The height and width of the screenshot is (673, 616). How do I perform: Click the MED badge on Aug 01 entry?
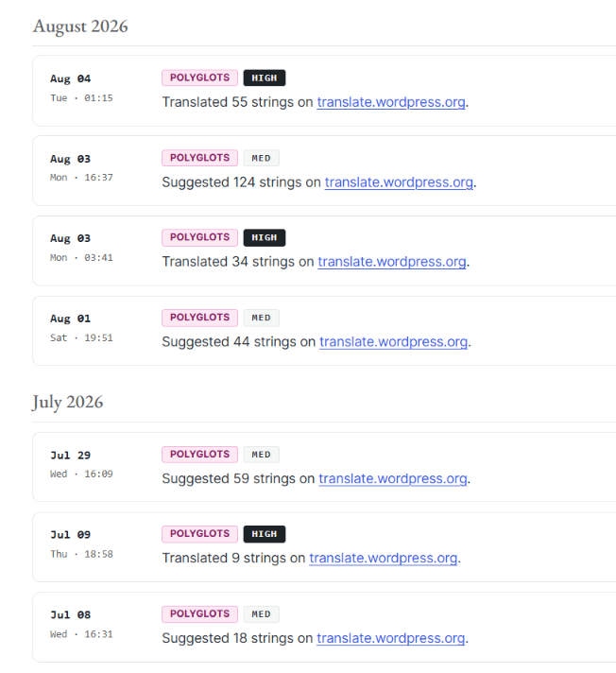[262, 318]
